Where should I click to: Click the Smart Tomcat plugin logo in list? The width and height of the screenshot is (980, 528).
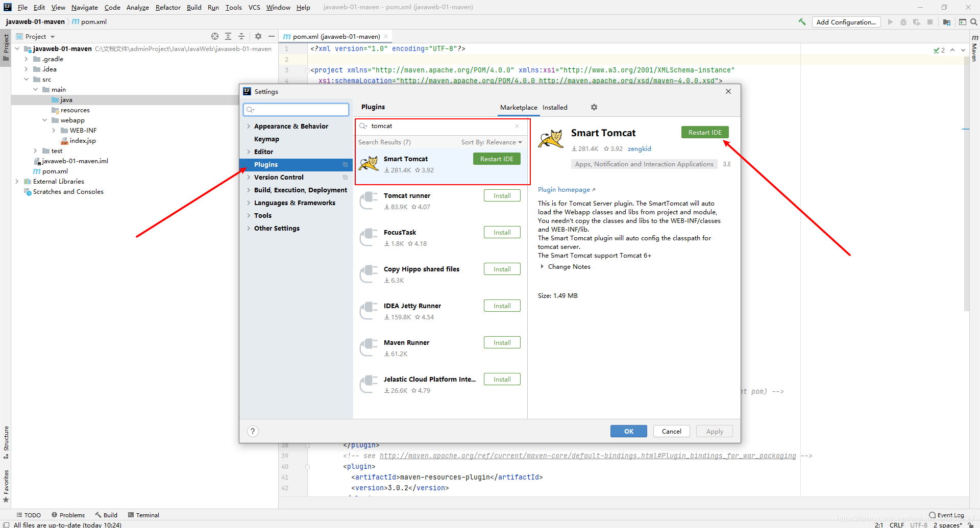pos(369,164)
